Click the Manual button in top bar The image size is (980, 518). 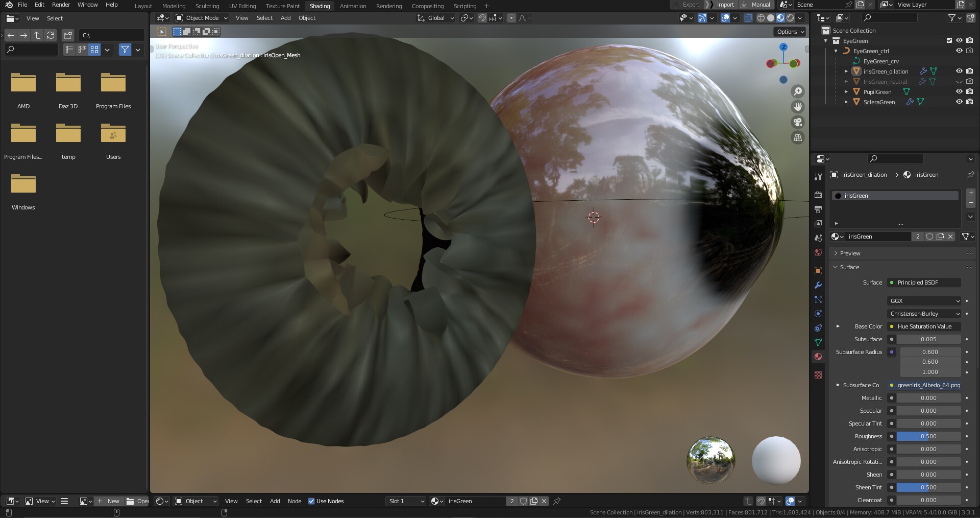coord(756,5)
